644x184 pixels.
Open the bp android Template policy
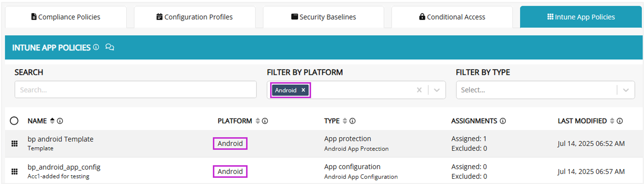pyautogui.click(x=60, y=139)
